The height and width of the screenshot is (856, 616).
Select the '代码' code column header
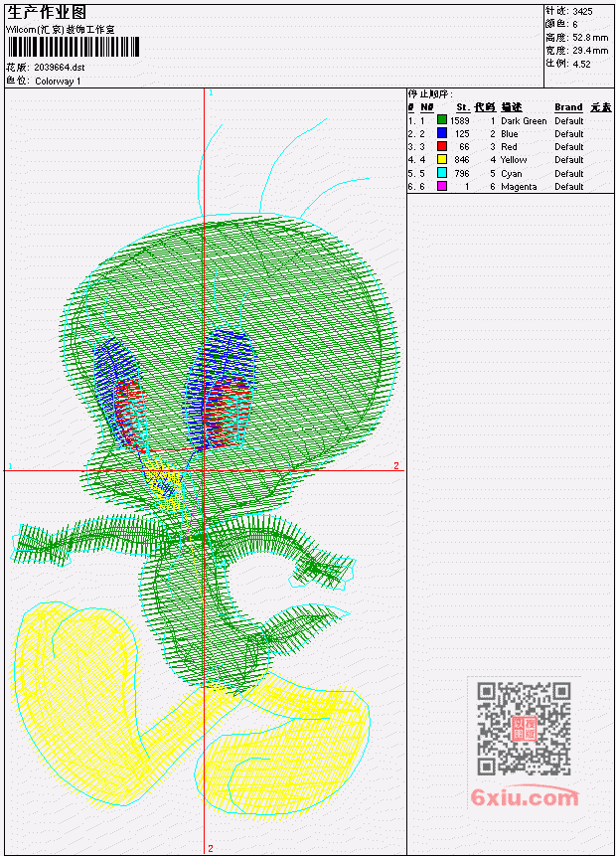click(x=485, y=107)
